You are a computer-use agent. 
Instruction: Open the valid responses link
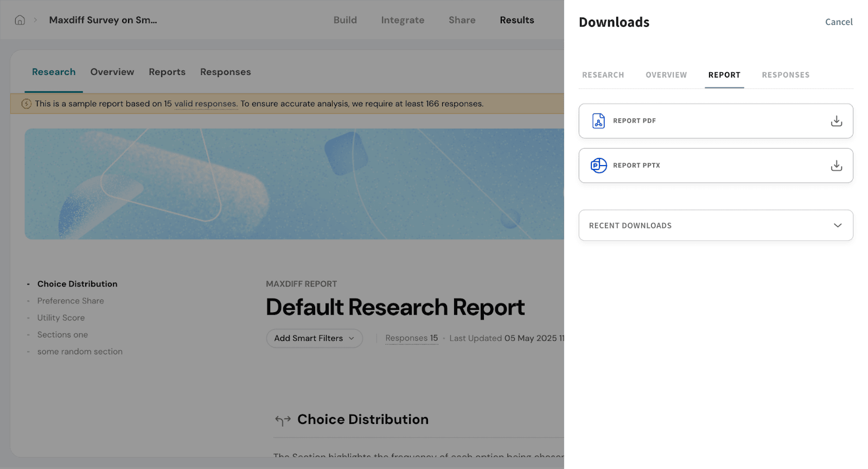click(x=206, y=104)
